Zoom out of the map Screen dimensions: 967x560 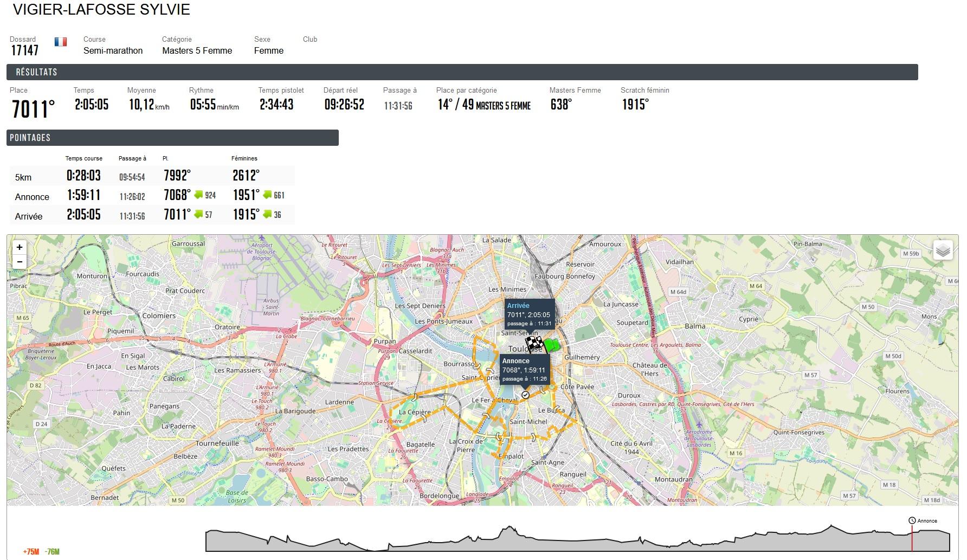tap(20, 261)
